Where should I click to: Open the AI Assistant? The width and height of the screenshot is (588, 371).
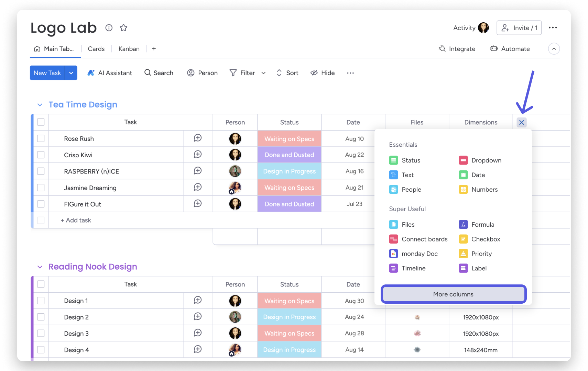point(110,73)
